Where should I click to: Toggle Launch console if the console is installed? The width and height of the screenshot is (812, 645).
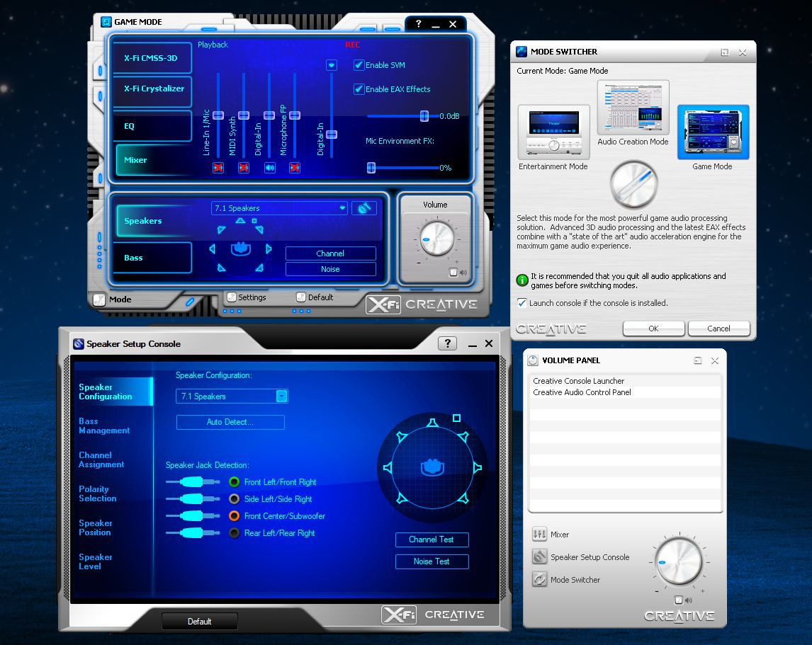(x=522, y=302)
